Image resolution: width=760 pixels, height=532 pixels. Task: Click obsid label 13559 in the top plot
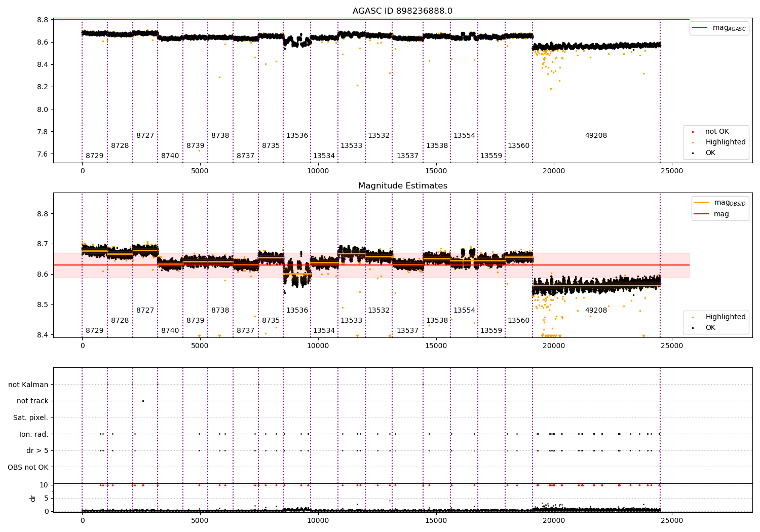[x=491, y=156]
